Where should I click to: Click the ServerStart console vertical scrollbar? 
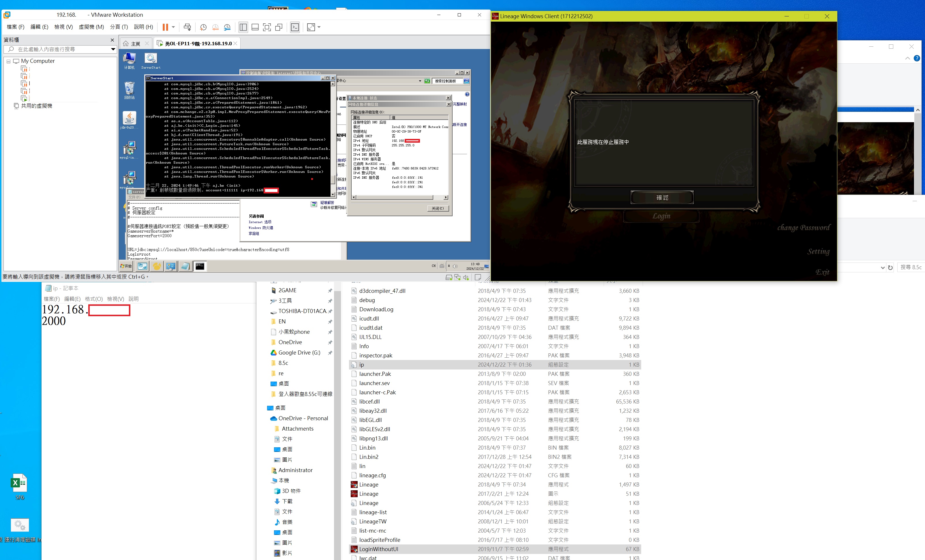point(333,139)
